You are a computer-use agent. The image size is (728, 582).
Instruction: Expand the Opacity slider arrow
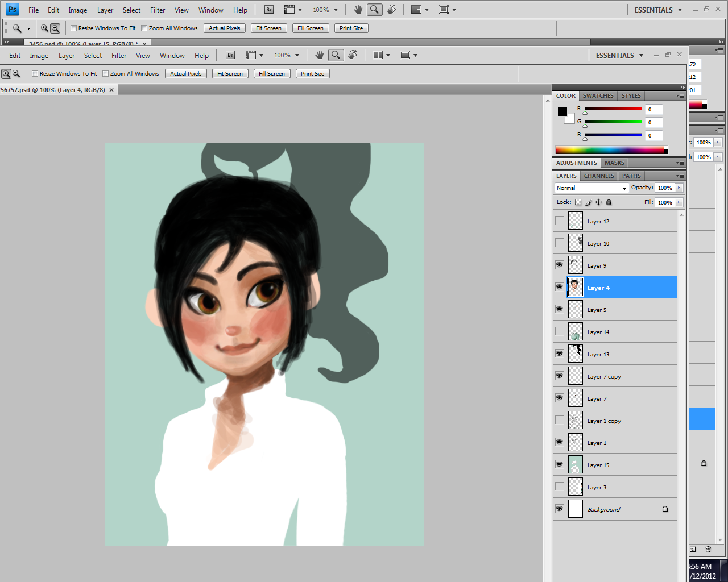(x=679, y=188)
